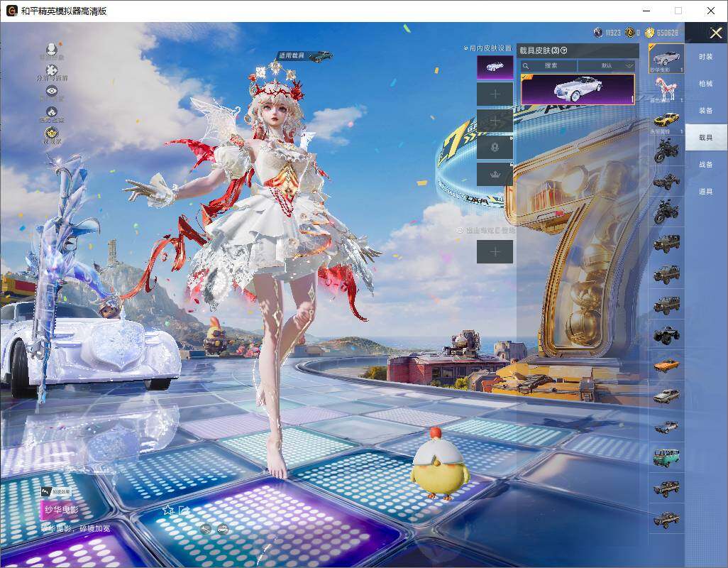Select the first olive jeep thumbnail
Screen dimensions: 728x568
666,243
